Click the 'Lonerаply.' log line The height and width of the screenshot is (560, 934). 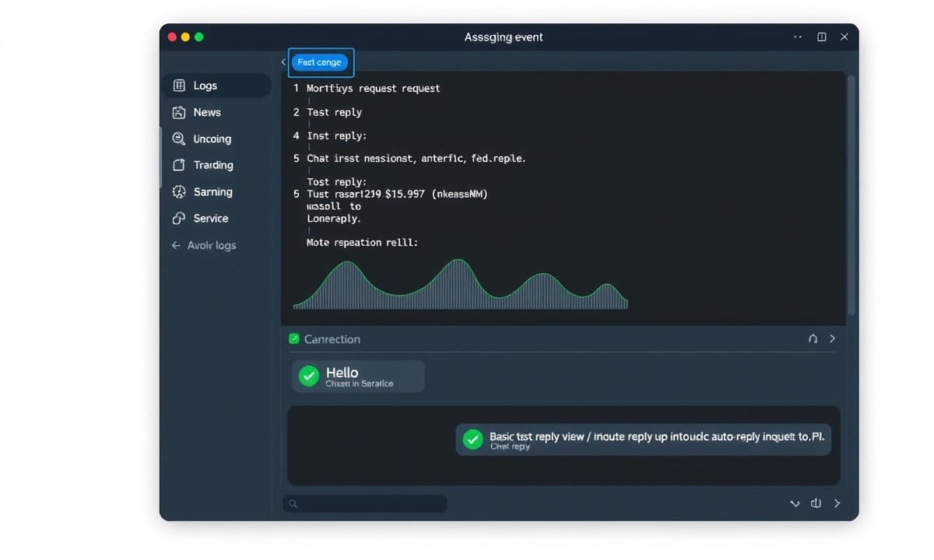334,219
